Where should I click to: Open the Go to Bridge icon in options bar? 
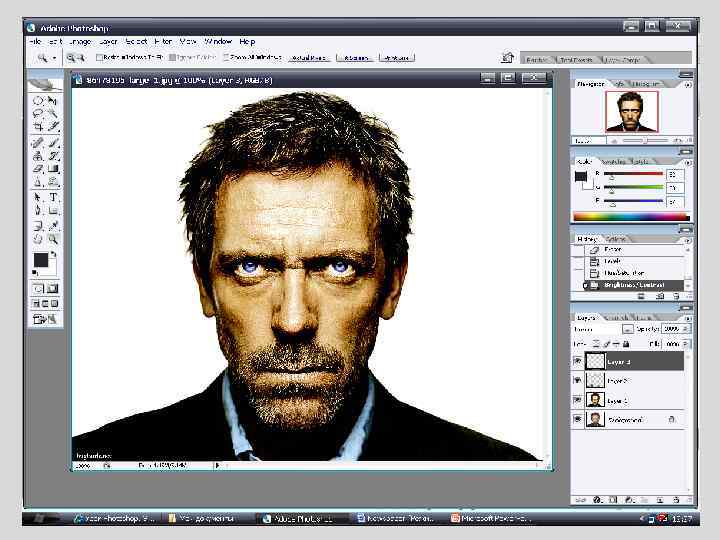click(x=507, y=58)
